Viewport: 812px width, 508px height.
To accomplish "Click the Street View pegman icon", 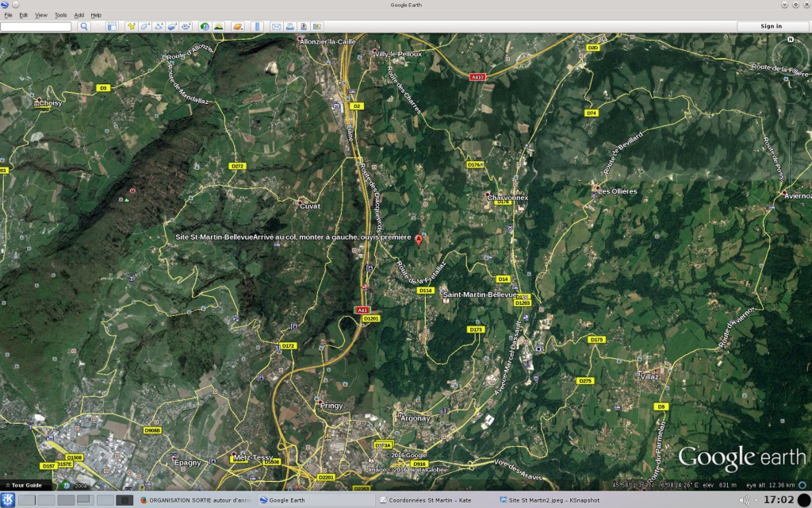I will coord(791,117).
